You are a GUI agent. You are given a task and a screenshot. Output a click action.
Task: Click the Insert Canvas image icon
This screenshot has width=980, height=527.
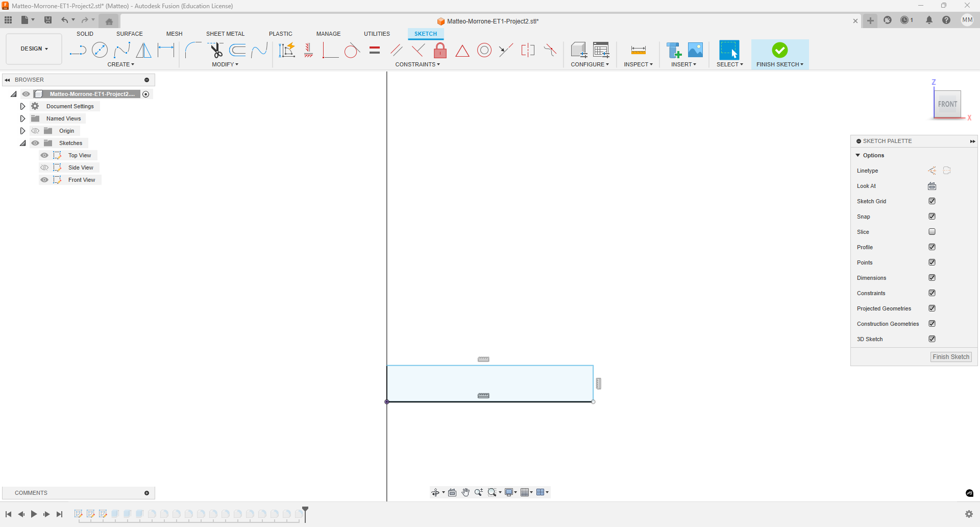click(695, 50)
